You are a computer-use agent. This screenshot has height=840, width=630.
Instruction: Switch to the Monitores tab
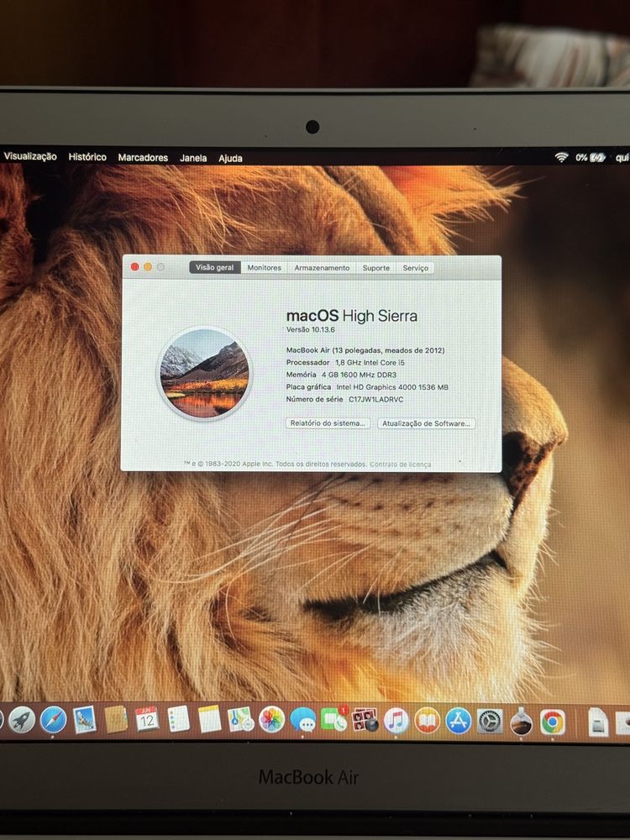[x=264, y=268]
